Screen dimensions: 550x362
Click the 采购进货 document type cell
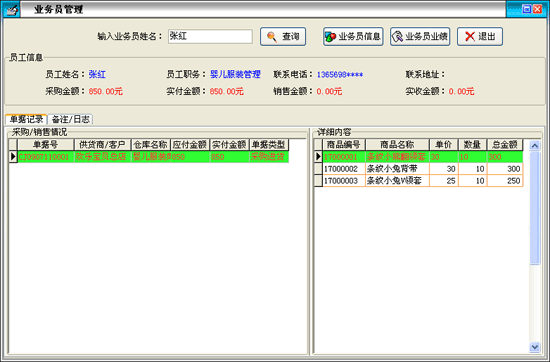[269, 156]
